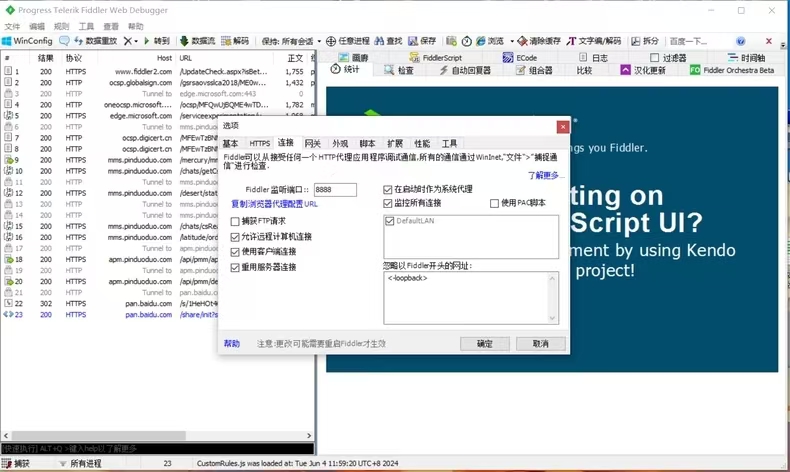
Task: Click the 解码 decode icon
Action: point(226,41)
